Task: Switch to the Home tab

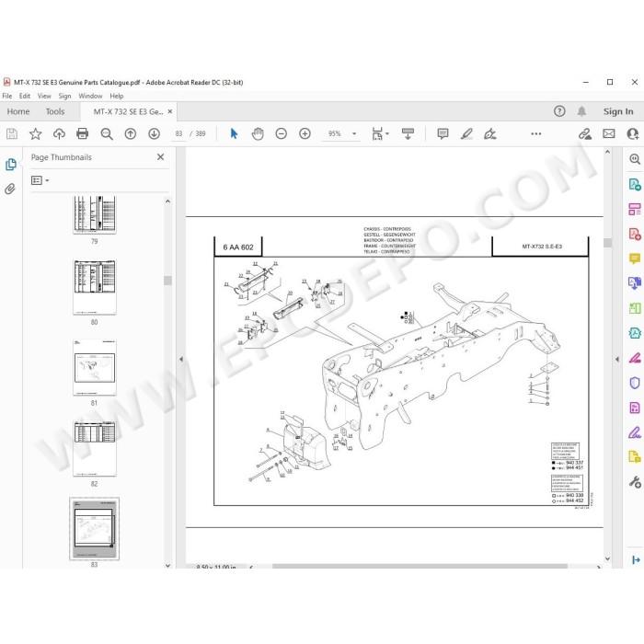Action: pos(18,111)
